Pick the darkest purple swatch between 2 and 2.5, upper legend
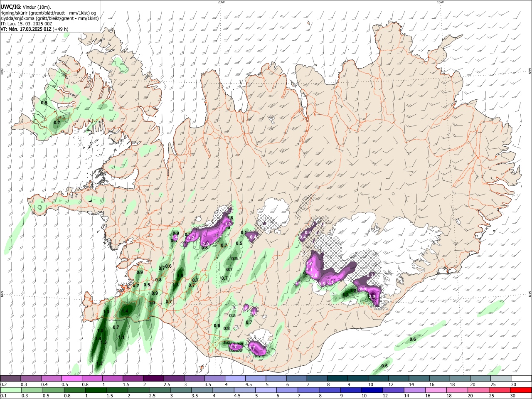Image resolution: width=532 pixels, height=399 pixels. point(153,378)
